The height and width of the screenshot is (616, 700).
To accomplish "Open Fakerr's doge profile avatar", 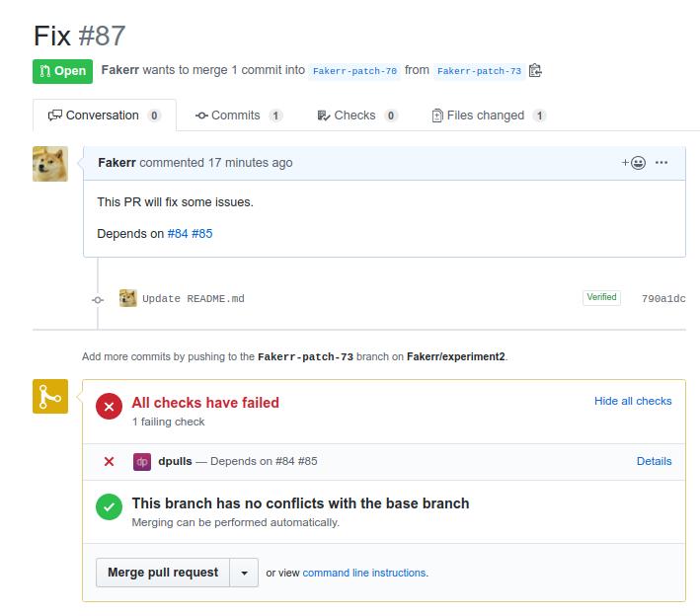I will coord(50,164).
